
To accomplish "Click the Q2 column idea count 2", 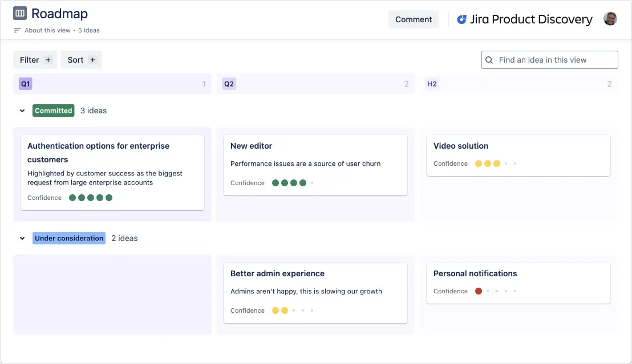I will pyautogui.click(x=406, y=84).
